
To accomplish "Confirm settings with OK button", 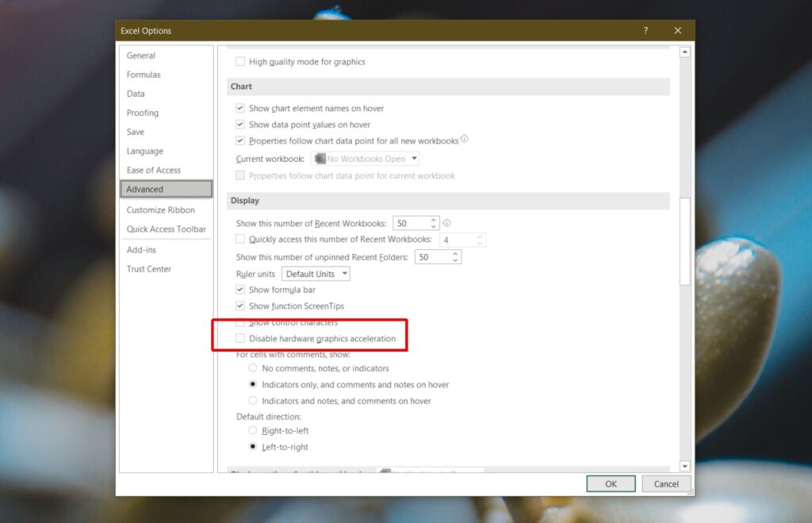I will [611, 483].
